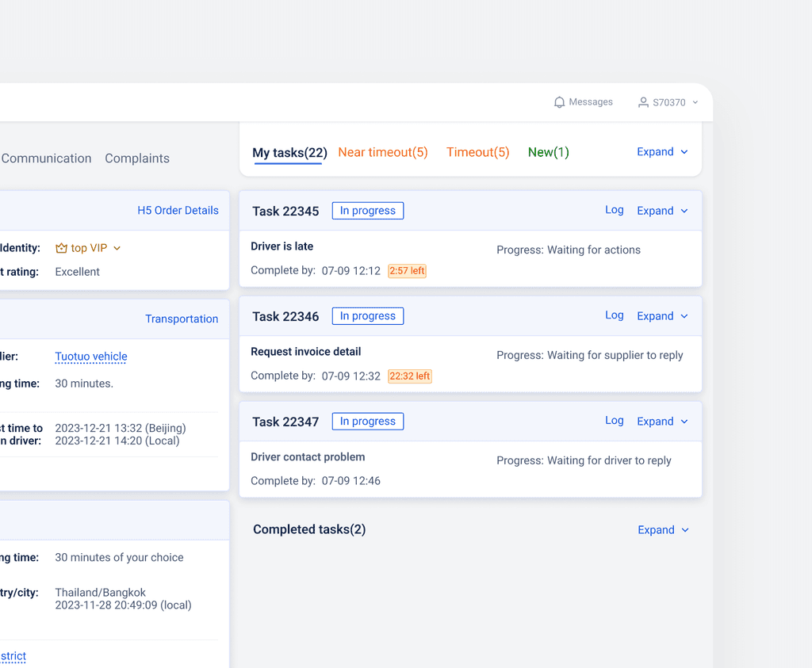Click the Driver is late heading

coord(282,246)
